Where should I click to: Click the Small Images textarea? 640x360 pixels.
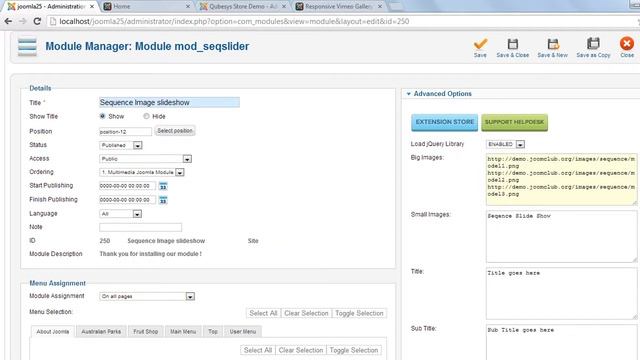pyautogui.click(x=561, y=237)
